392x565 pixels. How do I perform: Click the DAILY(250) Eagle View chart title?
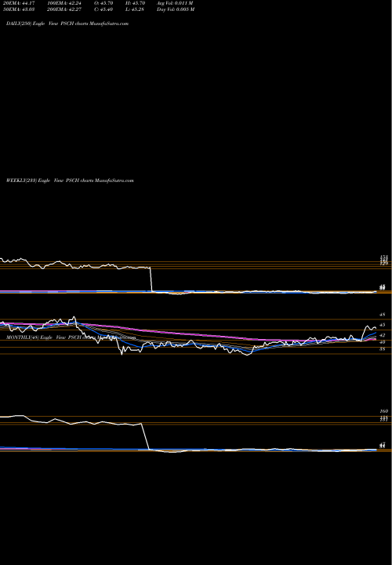67,24
